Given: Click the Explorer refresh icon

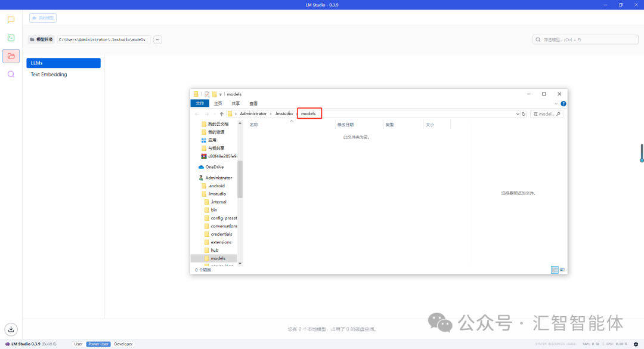Looking at the screenshot, I should tap(524, 114).
